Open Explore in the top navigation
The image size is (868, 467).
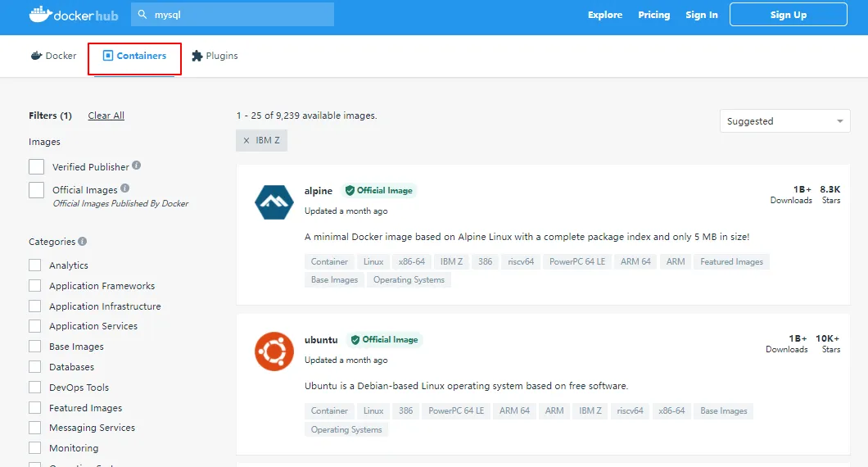pos(605,15)
